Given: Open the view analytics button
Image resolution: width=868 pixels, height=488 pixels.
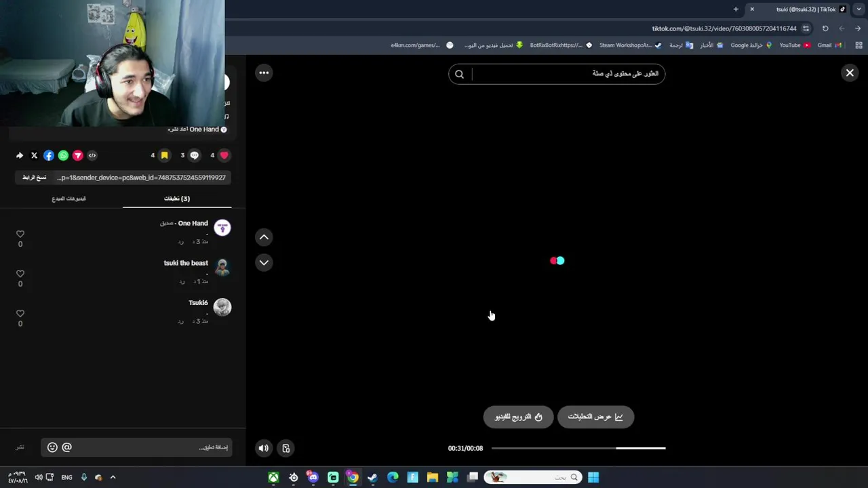Looking at the screenshot, I should point(595,417).
